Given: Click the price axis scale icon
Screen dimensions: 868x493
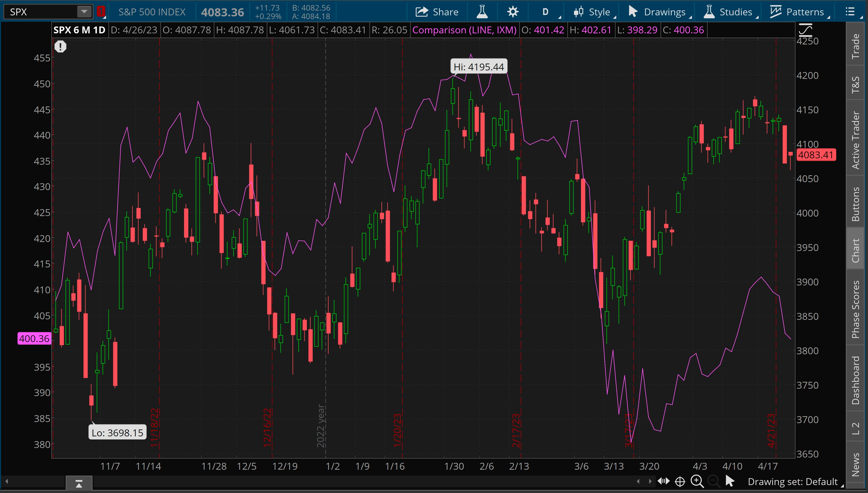Looking at the screenshot, I should 805,30.
